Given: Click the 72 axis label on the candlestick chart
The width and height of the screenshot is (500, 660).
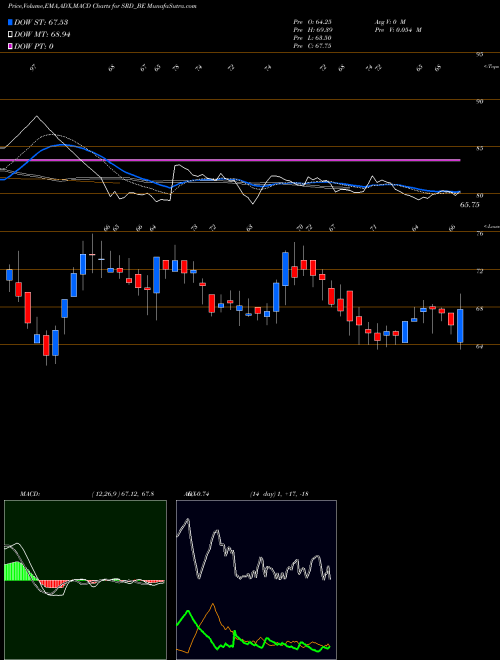Looking at the screenshot, I should [x=479, y=271].
